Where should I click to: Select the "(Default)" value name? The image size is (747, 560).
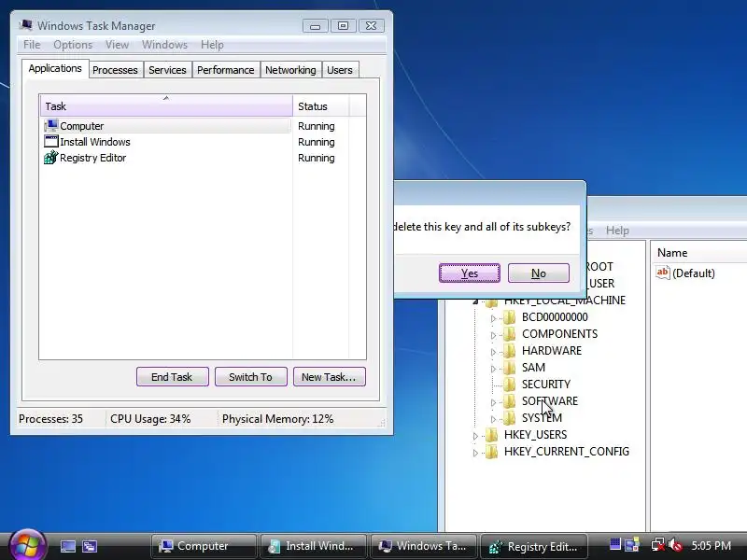pos(694,273)
